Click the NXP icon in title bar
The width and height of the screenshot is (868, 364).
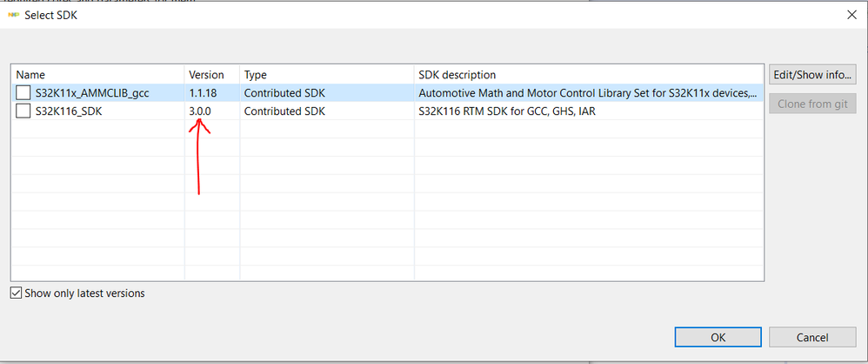13,15
